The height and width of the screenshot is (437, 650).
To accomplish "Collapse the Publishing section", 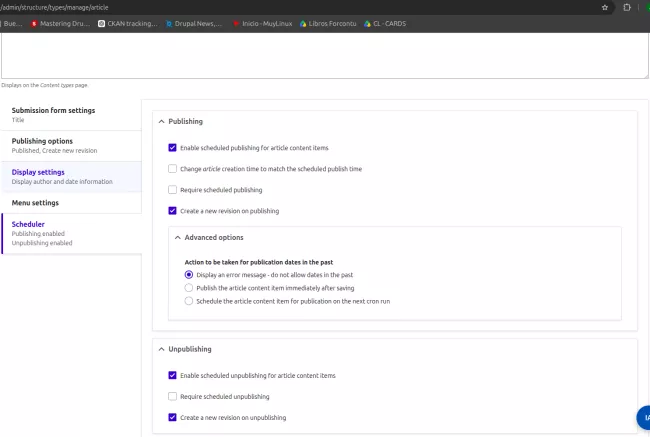I will pos(181,121).
